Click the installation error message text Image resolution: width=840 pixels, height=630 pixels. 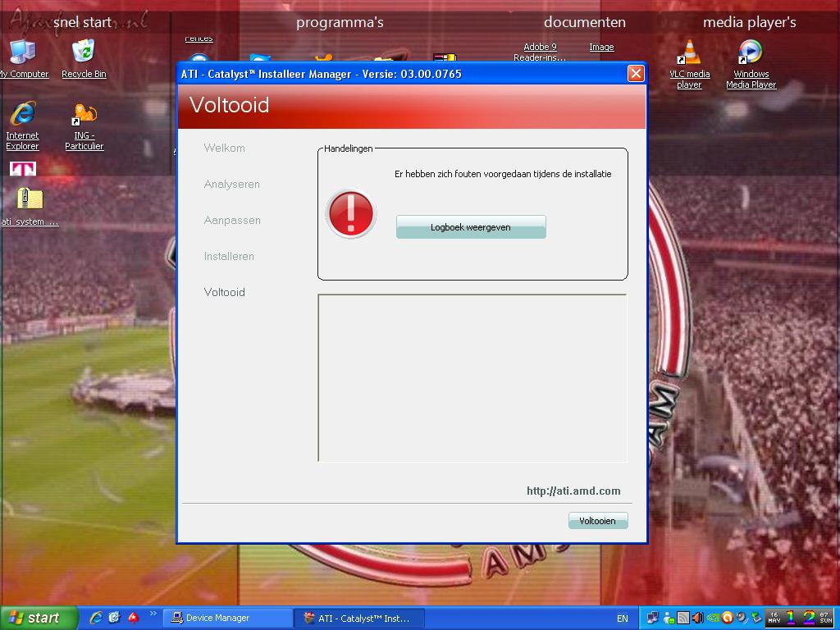[x=503, y=174]
